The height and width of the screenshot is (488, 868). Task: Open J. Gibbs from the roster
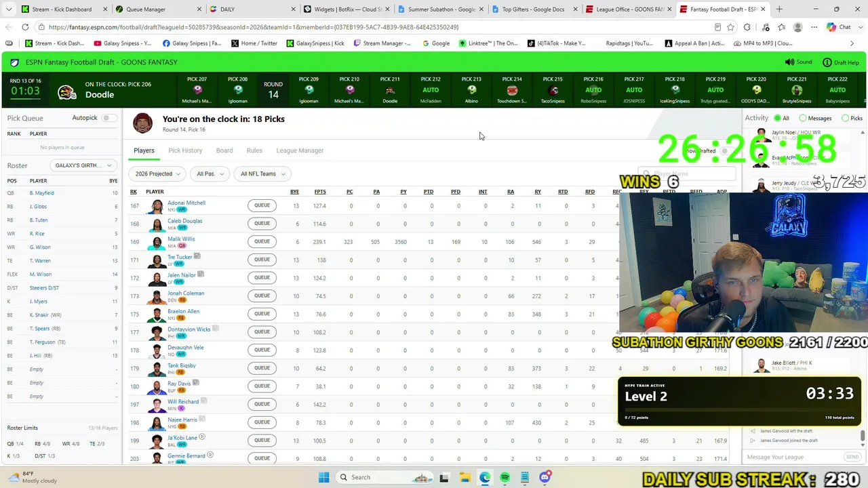[38, 207]
